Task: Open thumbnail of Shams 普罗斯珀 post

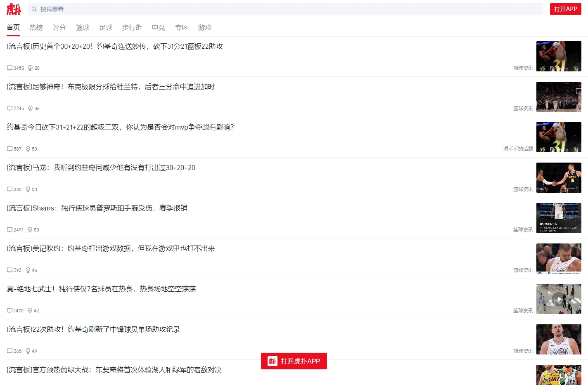Action: [559, 218]
